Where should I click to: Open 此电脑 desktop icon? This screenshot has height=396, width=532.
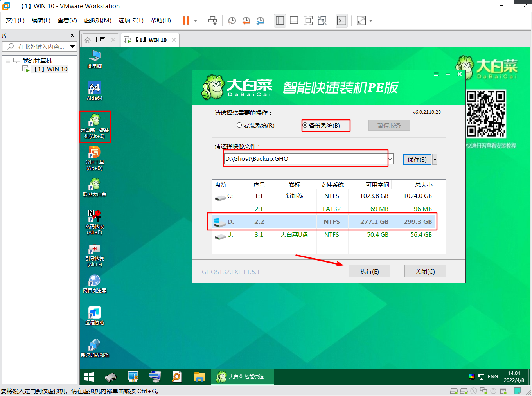tap(95, 59)
